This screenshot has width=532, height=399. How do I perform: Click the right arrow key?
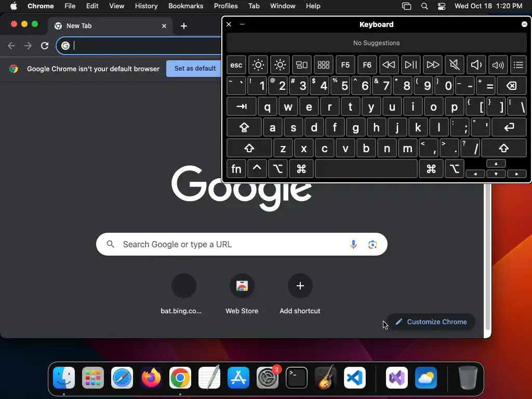[517, 174]
